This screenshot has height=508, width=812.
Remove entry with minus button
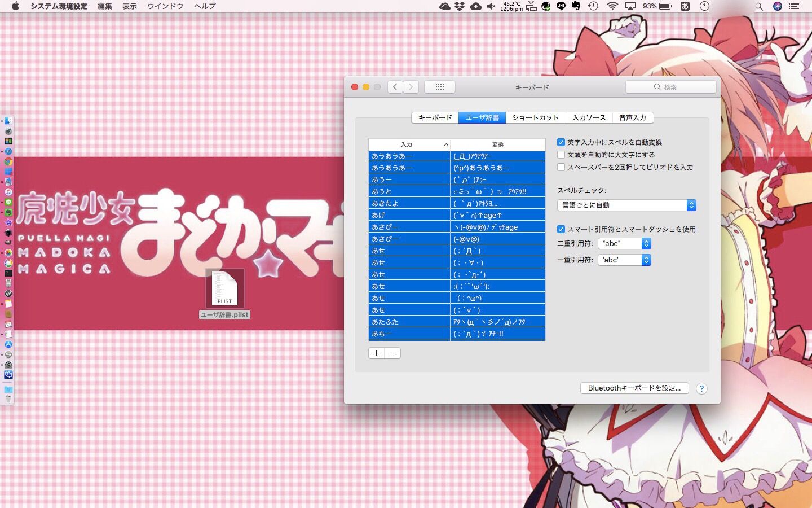click(x=392, y=353)
